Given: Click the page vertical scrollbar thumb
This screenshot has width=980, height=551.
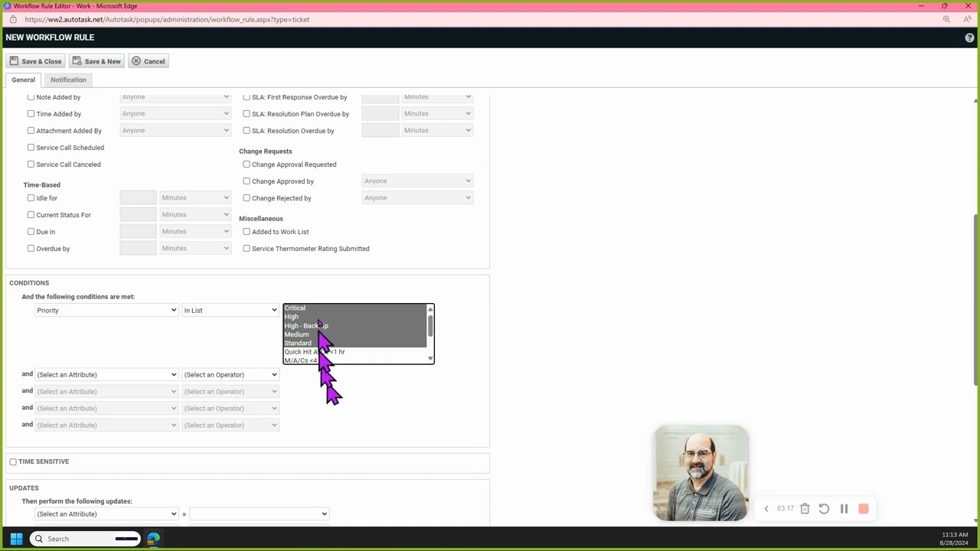Looking at the screenshot, I should 975,301.
